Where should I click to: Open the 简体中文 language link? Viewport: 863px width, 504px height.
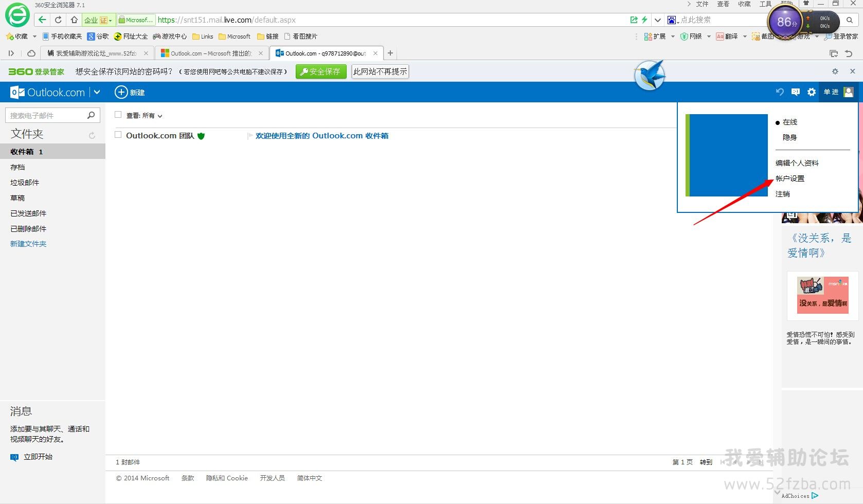pos(310,478)
